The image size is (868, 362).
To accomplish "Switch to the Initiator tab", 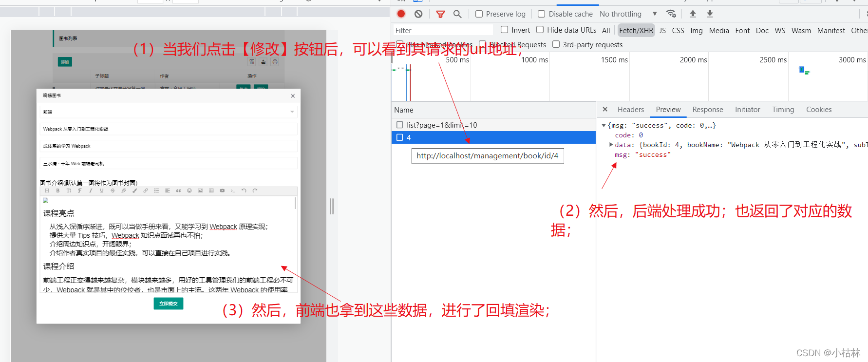I will point(748,110).
